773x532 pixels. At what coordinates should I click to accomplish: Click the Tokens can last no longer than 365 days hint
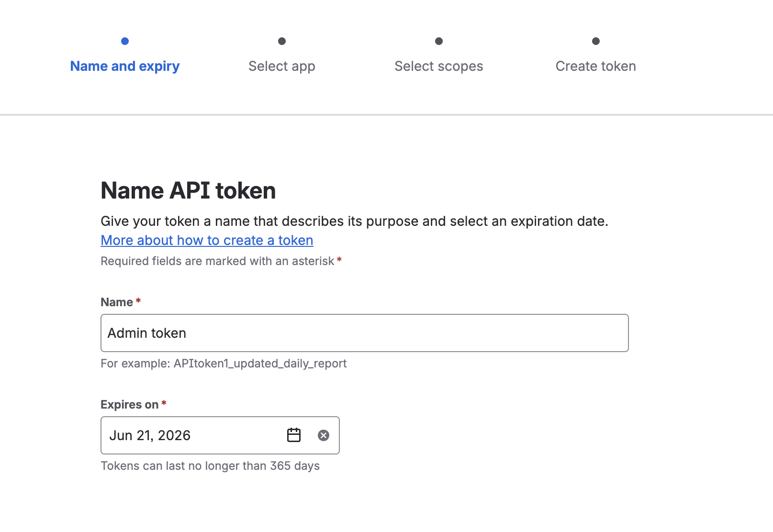[x=210, y=466]
